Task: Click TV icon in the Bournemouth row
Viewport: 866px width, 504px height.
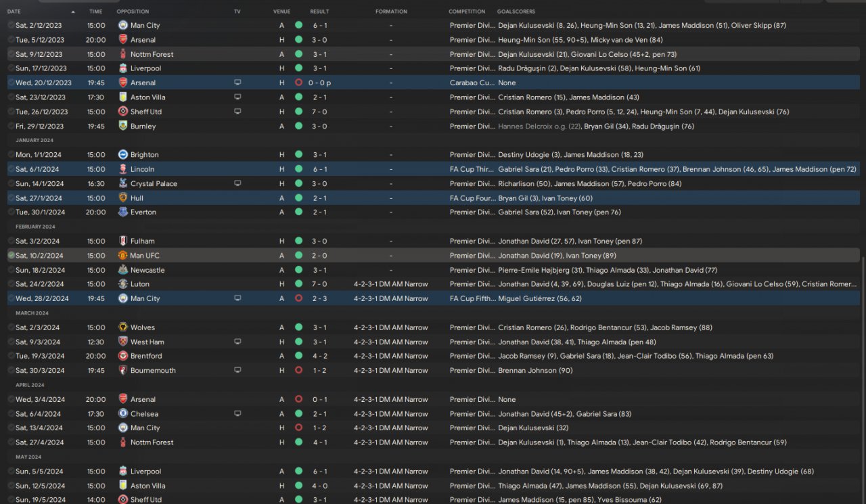Action: (237, 370)
